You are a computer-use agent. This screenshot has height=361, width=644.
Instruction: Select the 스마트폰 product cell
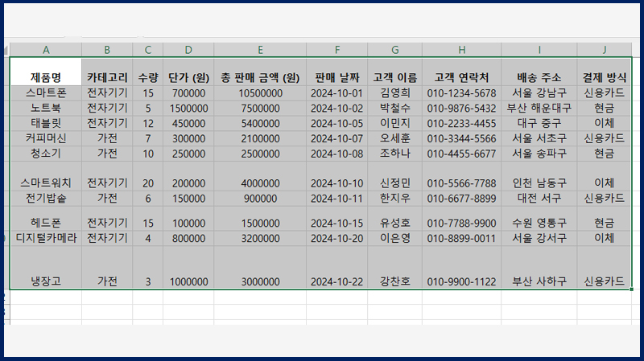[x=46, y=93]
